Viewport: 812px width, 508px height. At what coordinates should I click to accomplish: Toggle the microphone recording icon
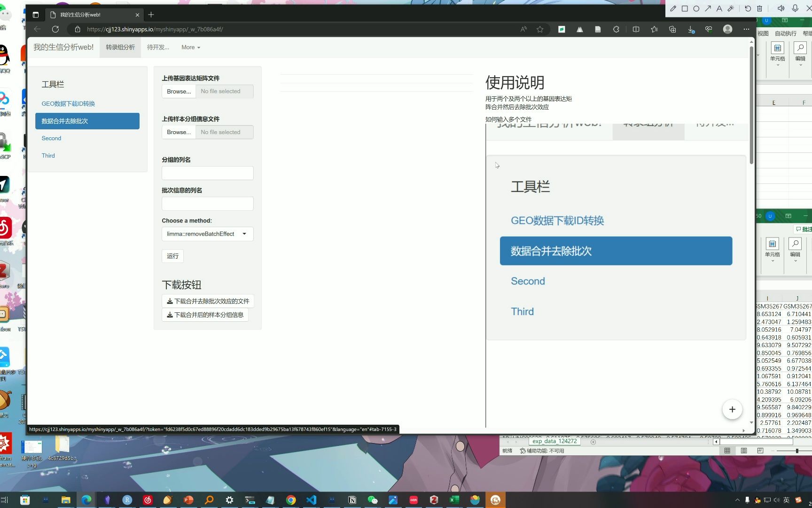(795, 8)
